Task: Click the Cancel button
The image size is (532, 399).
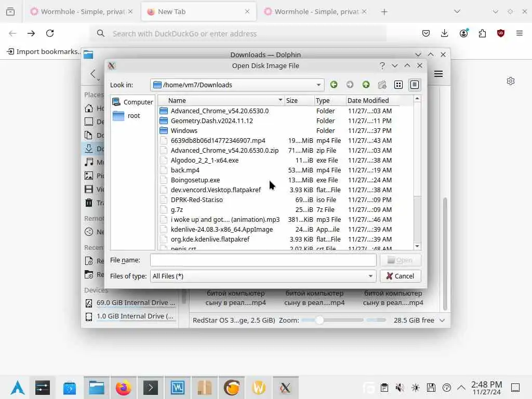Action: [x=401, y=276]
